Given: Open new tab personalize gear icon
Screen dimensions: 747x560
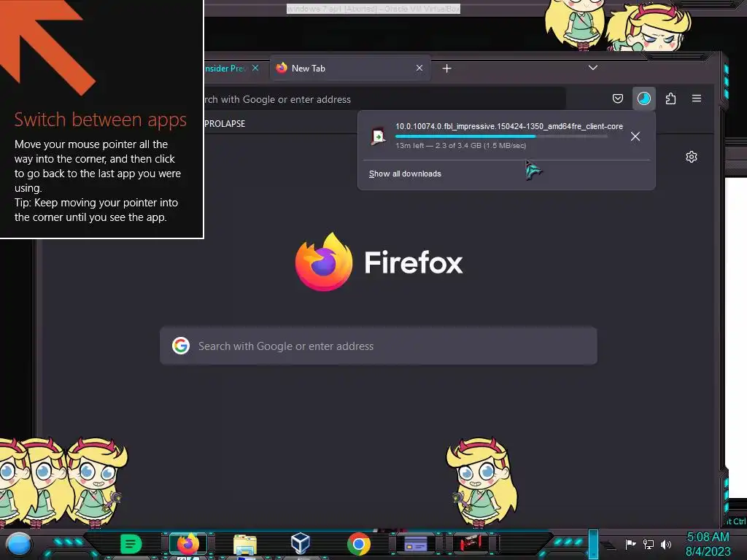Looking at the screenshot, I should (692, 157).
